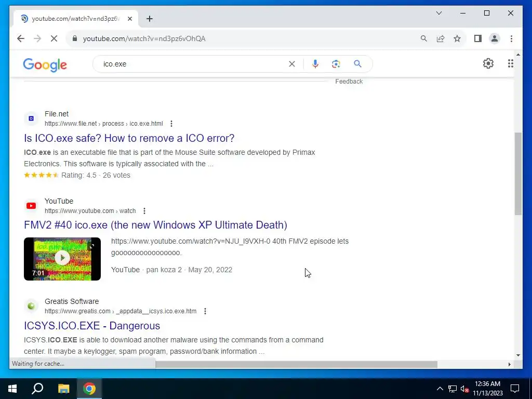The height and width of the screenshot is (399, 532).
Task: Open the Windows notification center
Action: [515, 389]
